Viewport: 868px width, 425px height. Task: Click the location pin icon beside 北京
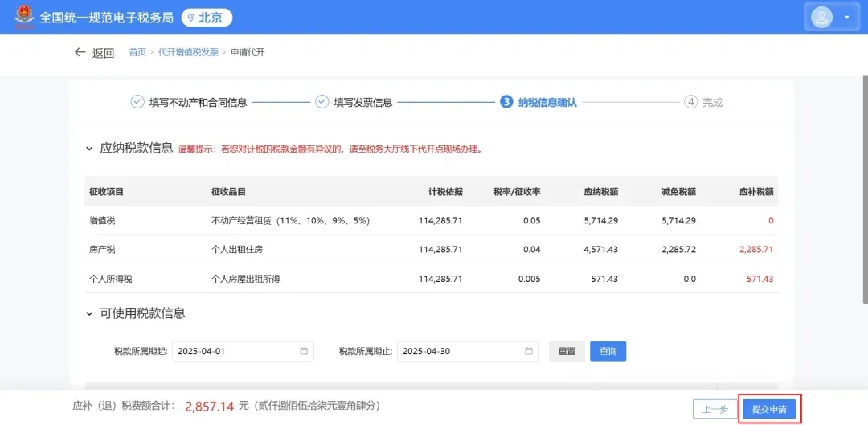190,18
